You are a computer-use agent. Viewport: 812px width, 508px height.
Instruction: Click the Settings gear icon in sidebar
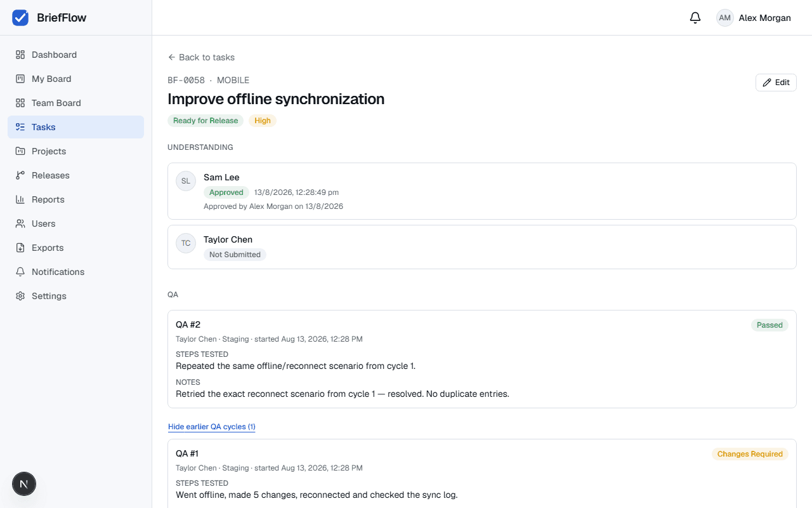pos(20,296)
